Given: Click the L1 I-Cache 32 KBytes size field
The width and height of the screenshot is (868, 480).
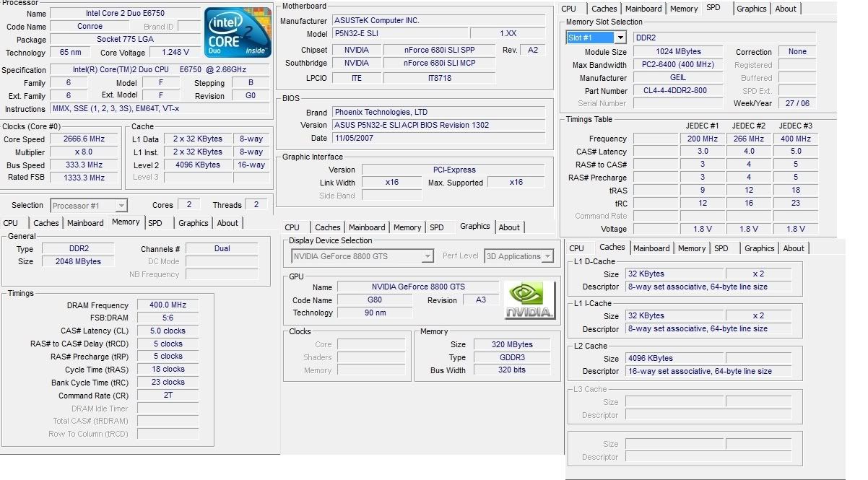Looking at the screenshot, I should 674,315.
